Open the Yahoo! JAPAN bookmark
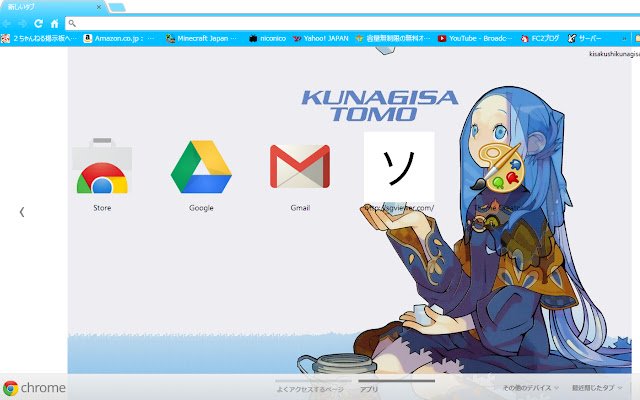 point(320,38)
